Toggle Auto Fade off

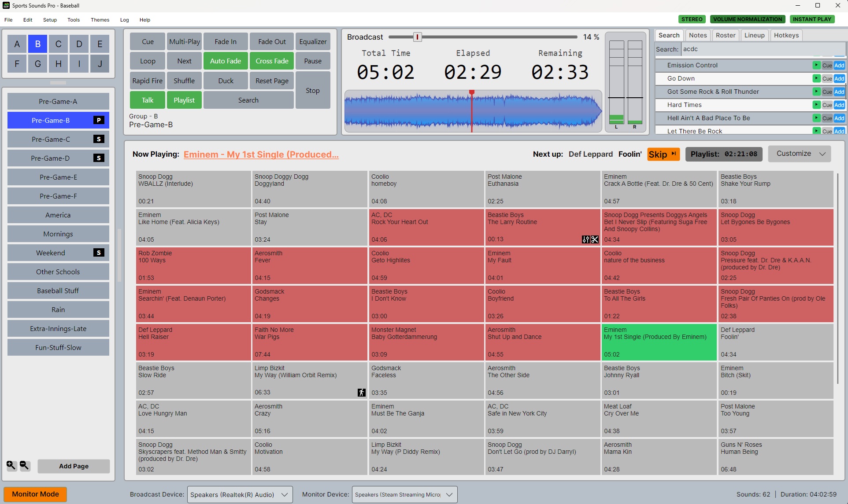pos(226,61)
